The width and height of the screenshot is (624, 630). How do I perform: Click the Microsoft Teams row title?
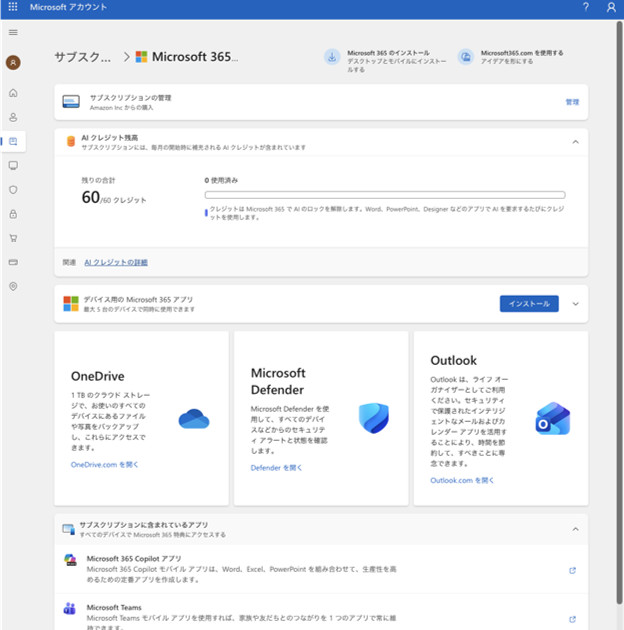click(x=114, y=608)
